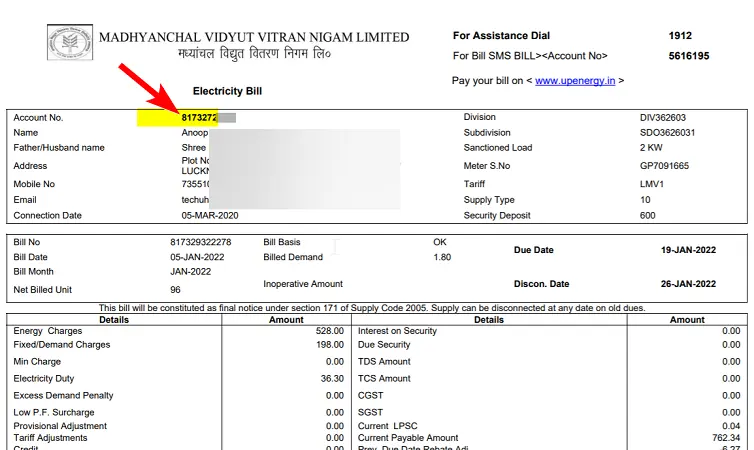This screenshot has width=754, height=450.
Task: Click the Inoperative Amount label
Action: [303, 284]
